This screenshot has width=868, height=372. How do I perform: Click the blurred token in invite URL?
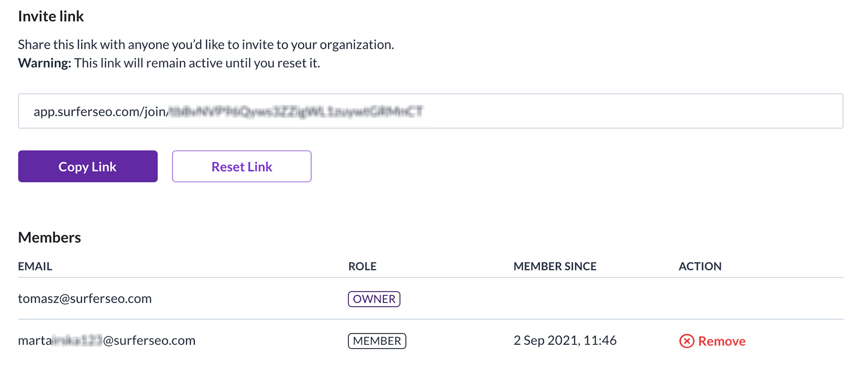click(296, 111)
